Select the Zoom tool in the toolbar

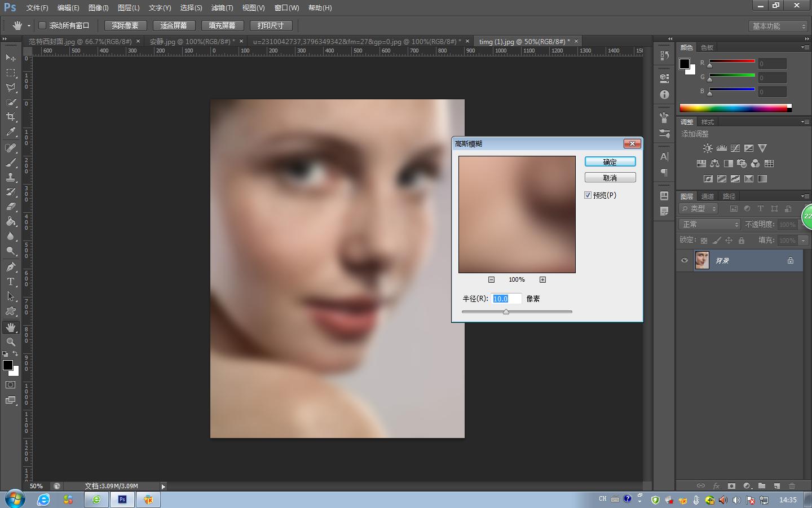pyautogui.click(x=11, y=342)
